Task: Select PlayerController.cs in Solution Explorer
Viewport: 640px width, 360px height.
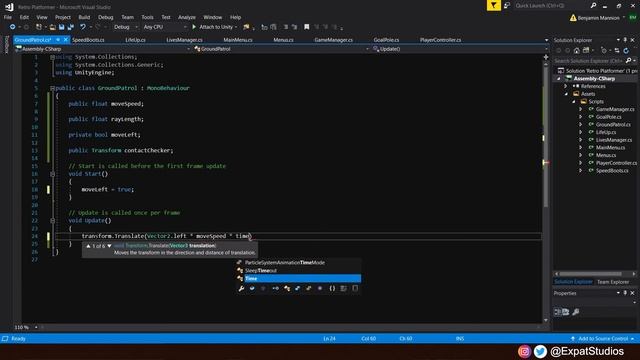Action: [x=616, y=163]
